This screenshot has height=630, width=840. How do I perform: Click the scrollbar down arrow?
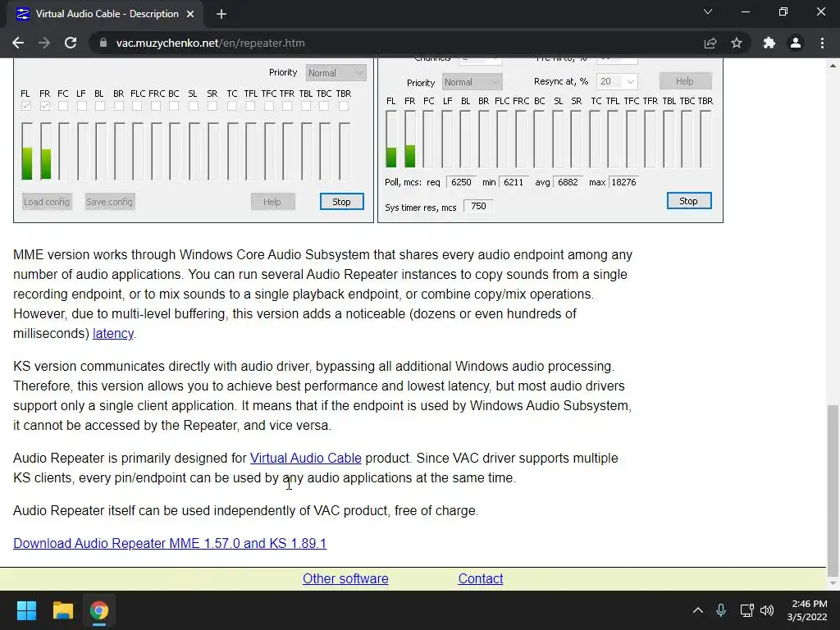coord(833,583)
